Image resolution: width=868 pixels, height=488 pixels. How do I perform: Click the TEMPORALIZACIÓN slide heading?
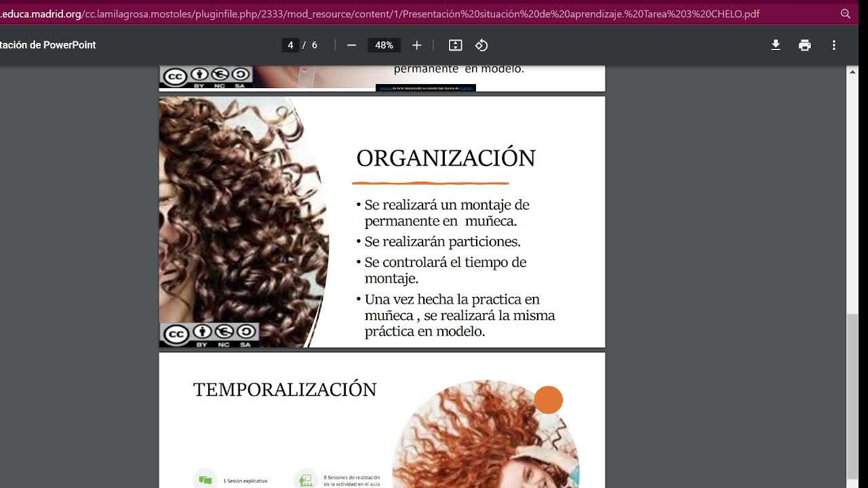click(285, 390)
